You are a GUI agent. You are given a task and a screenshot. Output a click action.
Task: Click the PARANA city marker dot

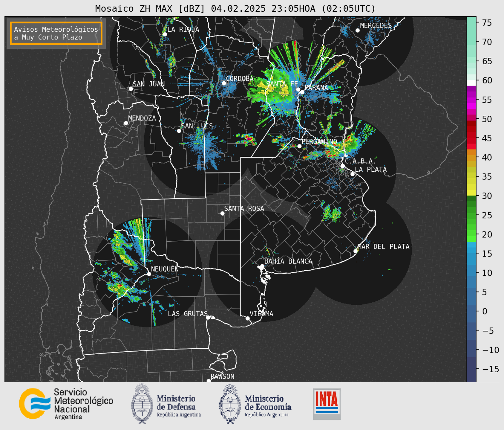click(x=302, y=92)
